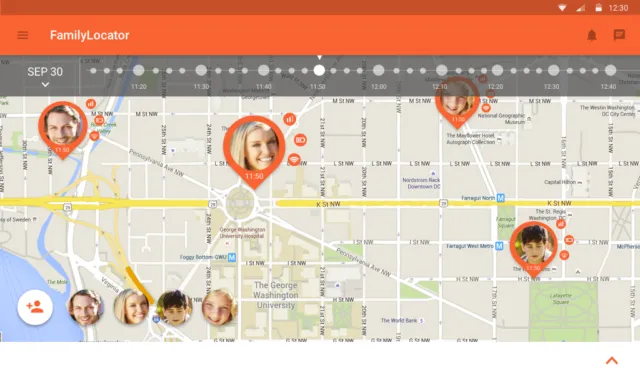Jump to the 12:00 timeline marker
This screenshot has height=375, width=640.
[x=378, y=70]
